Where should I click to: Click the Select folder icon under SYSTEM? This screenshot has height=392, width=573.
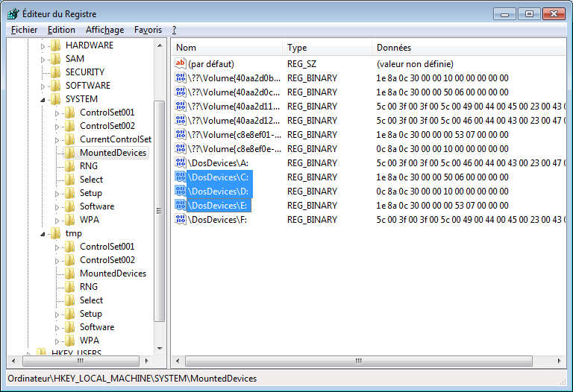pos(70,180)
